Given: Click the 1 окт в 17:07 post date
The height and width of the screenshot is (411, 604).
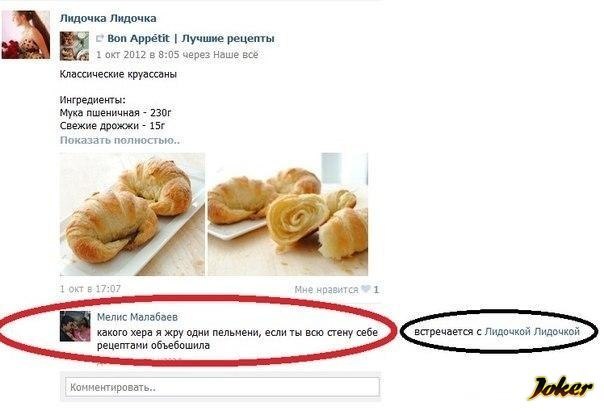Looking at the screenshot, I should (x=91, y=289).
